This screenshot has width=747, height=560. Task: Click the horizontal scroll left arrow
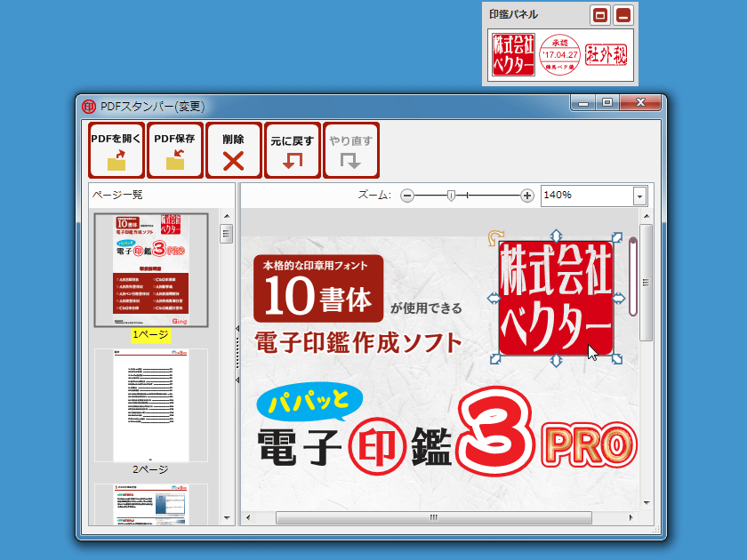click(x=248, y=517)
